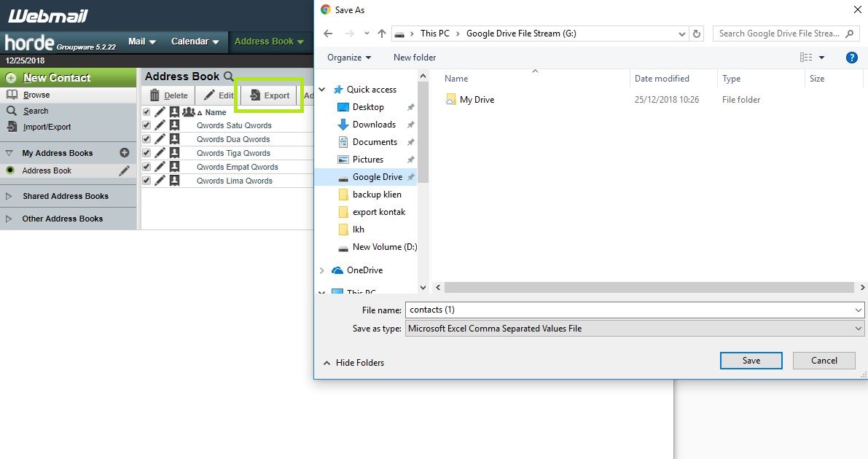Toggle the select-all contacts checkbox in header
The height and width of the screenshot is (459, 868).
146,112
